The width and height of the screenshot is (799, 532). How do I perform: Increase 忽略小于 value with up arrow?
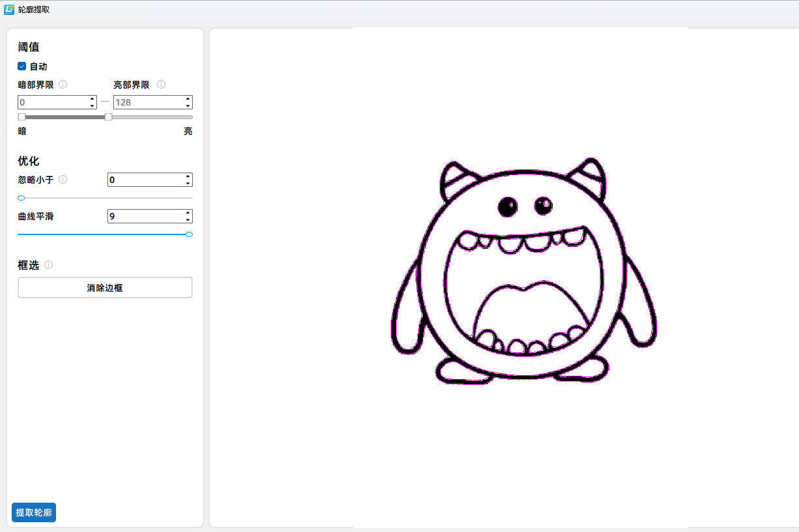[x=188, y=176]
